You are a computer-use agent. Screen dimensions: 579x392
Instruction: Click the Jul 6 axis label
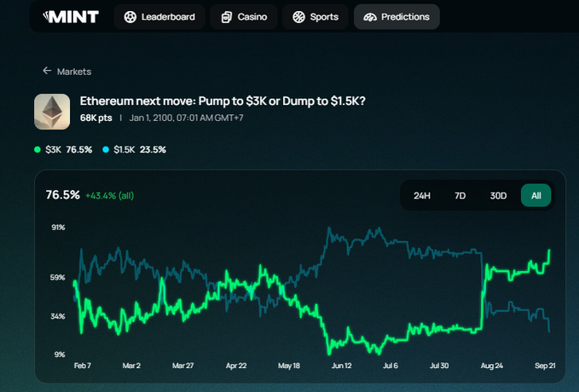tap(391, 366)
